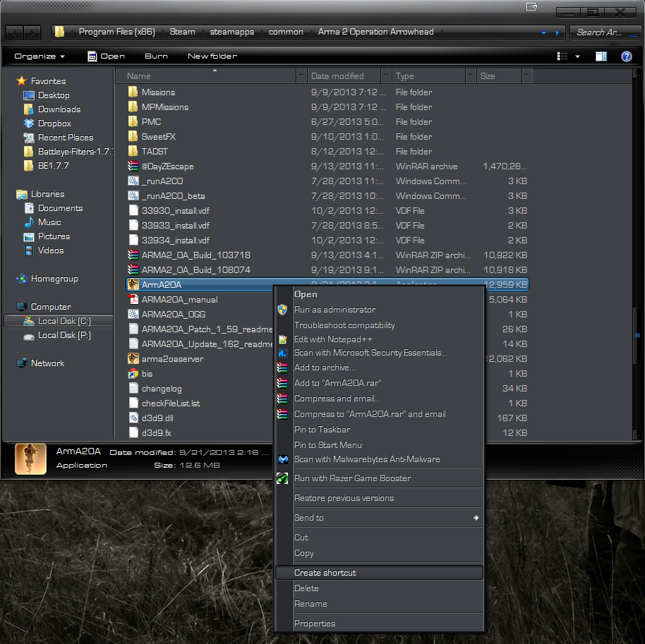Viewport: 645px width, 644px height.
Task: Click the Recent Places icon
Action: coord(29,138)
